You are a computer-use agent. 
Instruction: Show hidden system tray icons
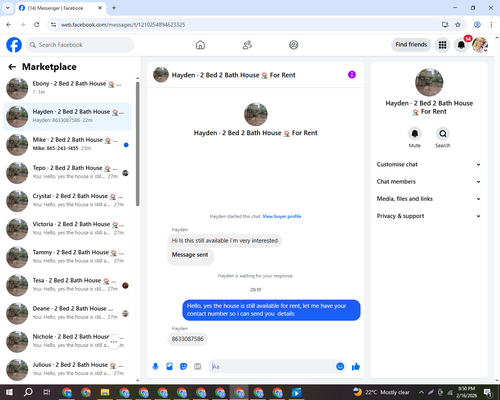coord(421,392)
